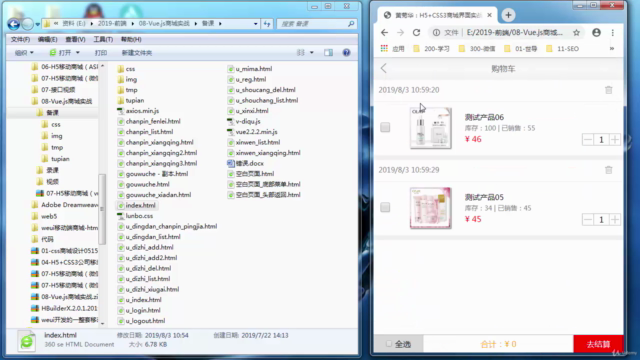Open the 查看(V) menu

click(76, 39)
